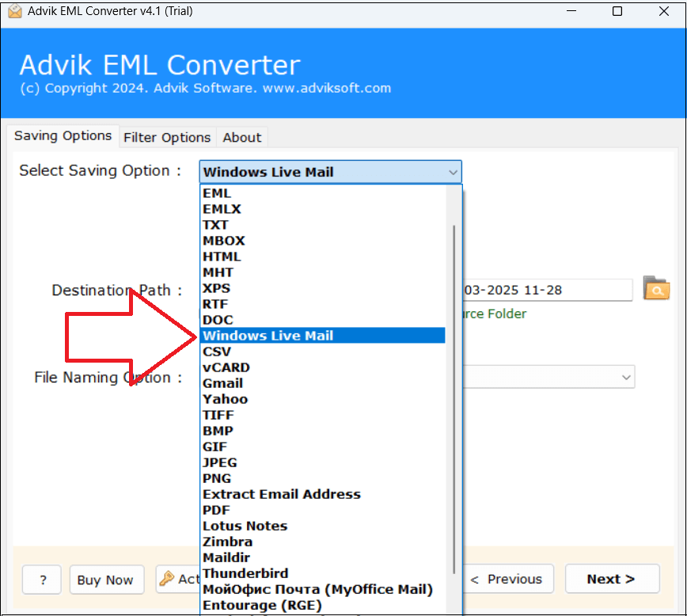Choose JPEG from the list
Screen dimensions: 687x616
click(x=322, y=462)
